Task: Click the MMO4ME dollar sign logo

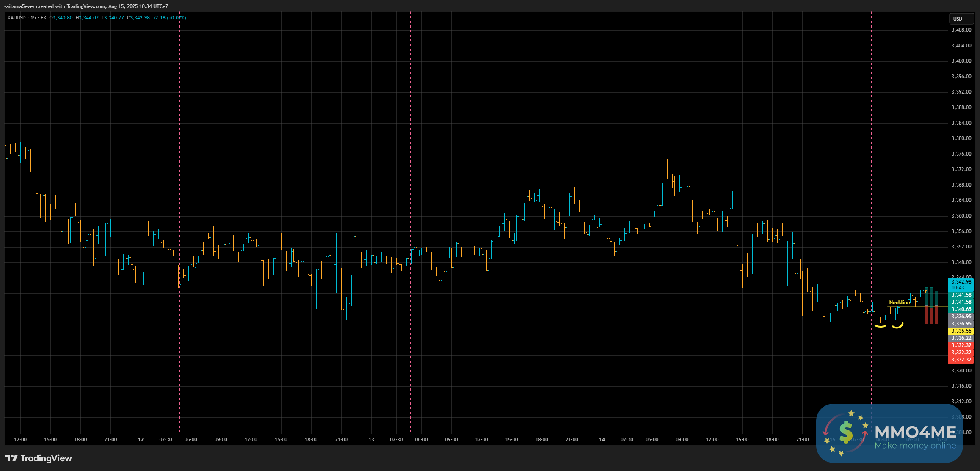Action: 846,432
